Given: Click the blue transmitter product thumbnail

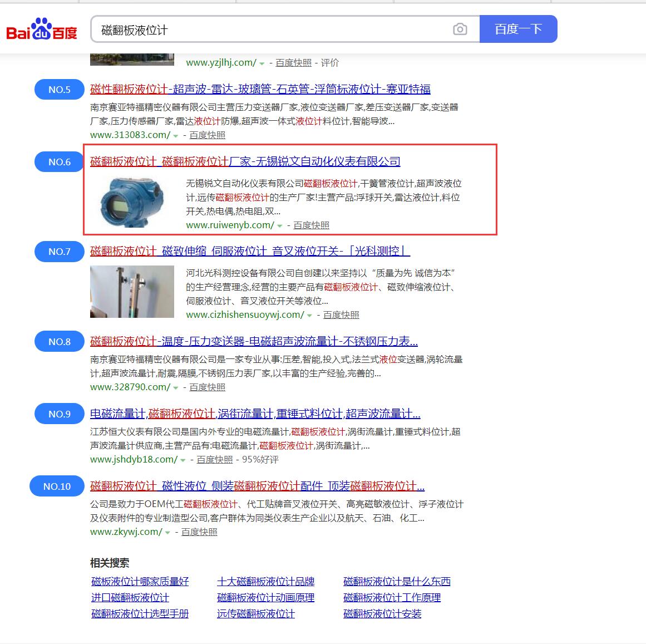Looking at the screenshot, I should (132, 201).
